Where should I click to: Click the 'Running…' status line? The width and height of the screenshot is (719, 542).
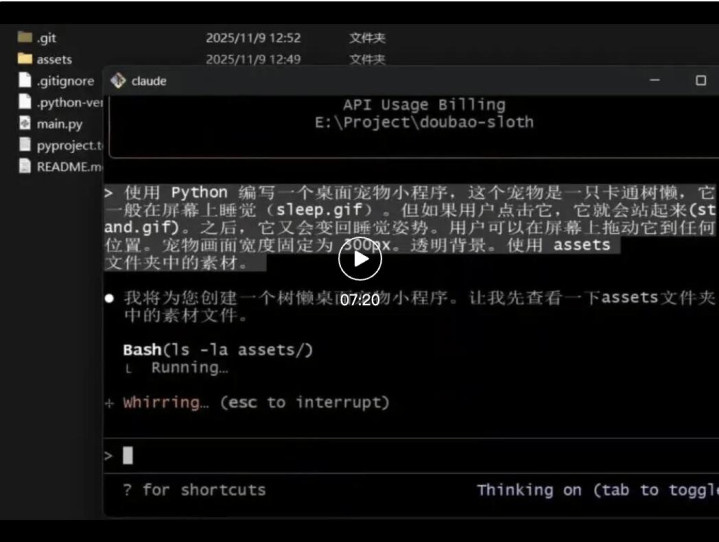[189, 368]
